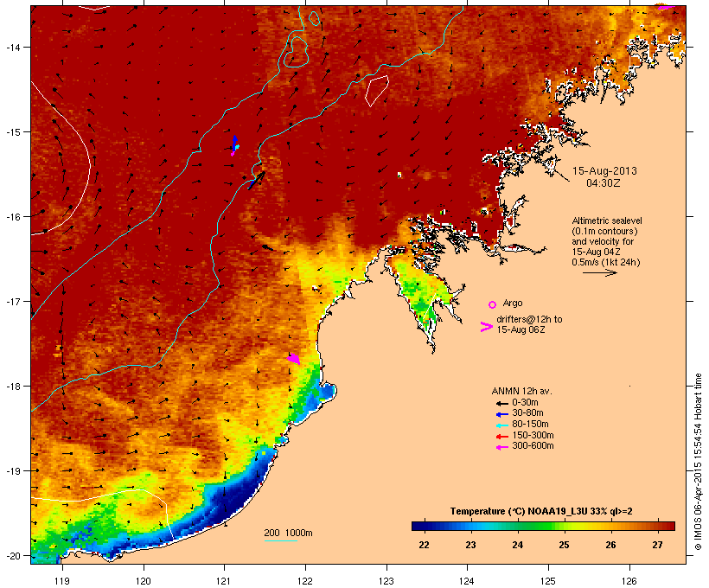This screenshot has width=709, height=588.
Task: Click the latitude axis label -17
Action: [x=12, y=301]
